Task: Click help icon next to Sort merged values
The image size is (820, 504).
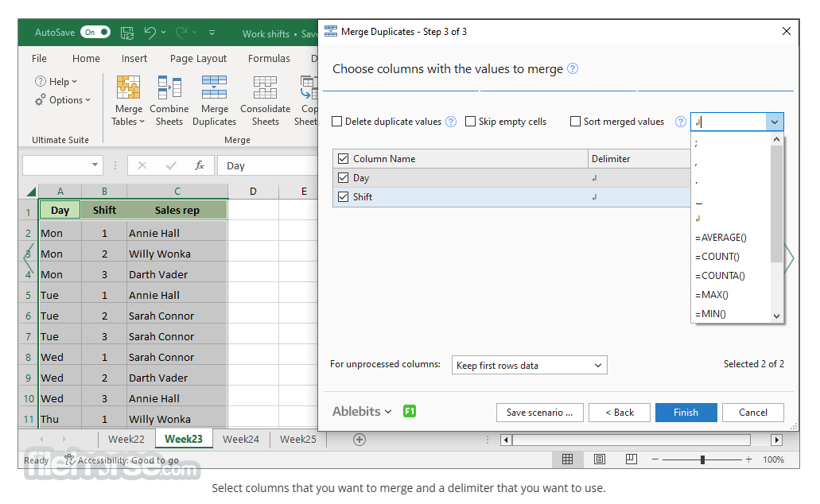Action: click(x=680, y=122)
